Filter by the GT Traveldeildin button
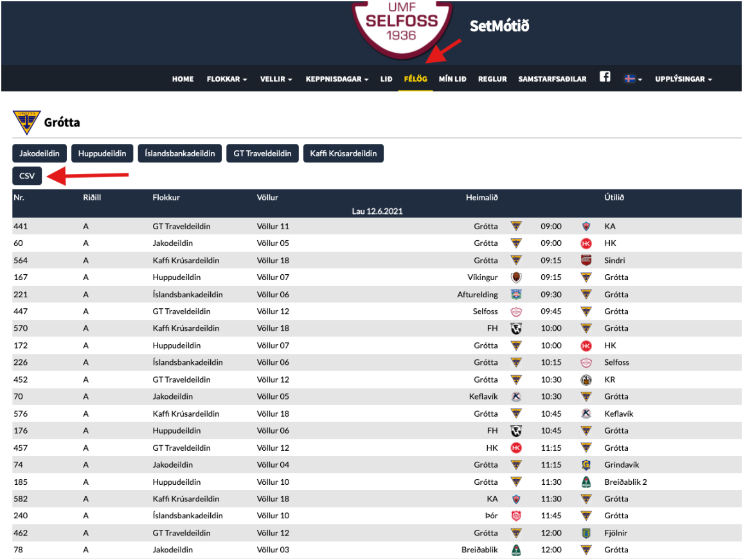 262,153
